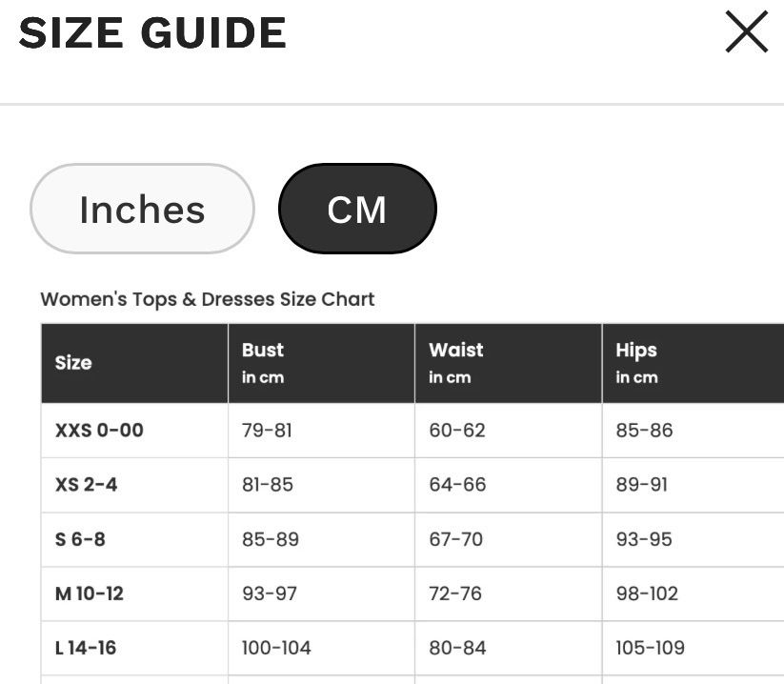
Task: Select the XS 2-4 size row
Action: pyautogui.click(x=412, y=485)
